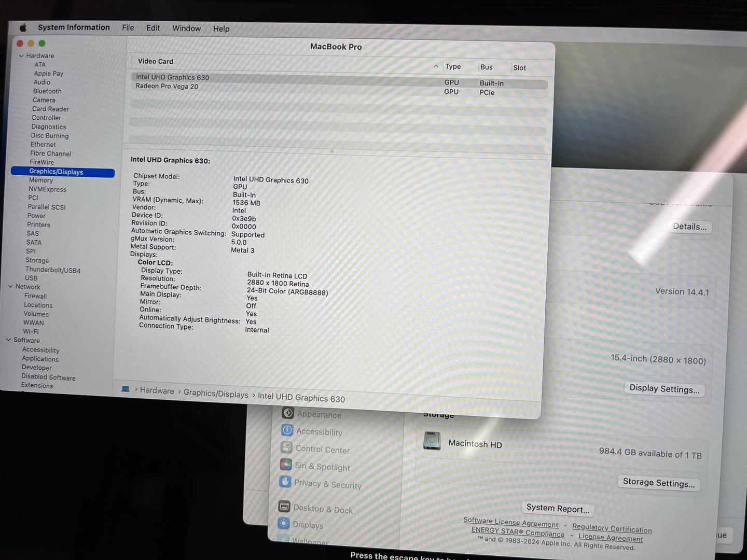Select Disc Burning in sidebar

point(49,136)
